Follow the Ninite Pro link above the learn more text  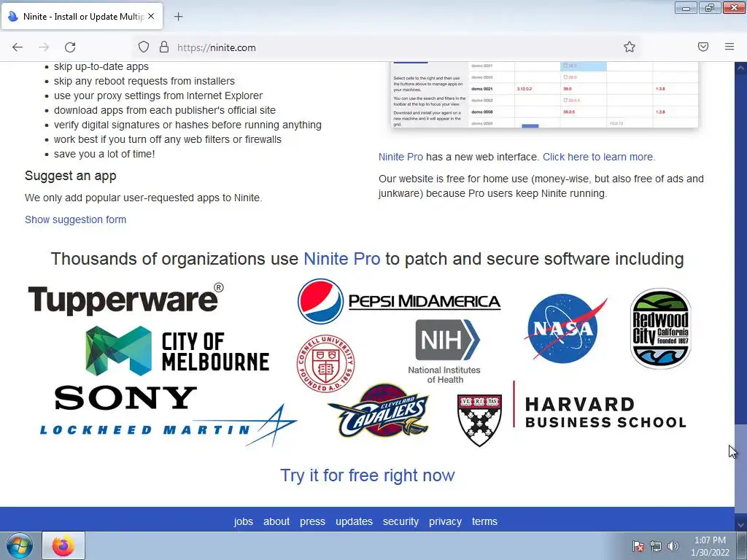click(400, 157)
